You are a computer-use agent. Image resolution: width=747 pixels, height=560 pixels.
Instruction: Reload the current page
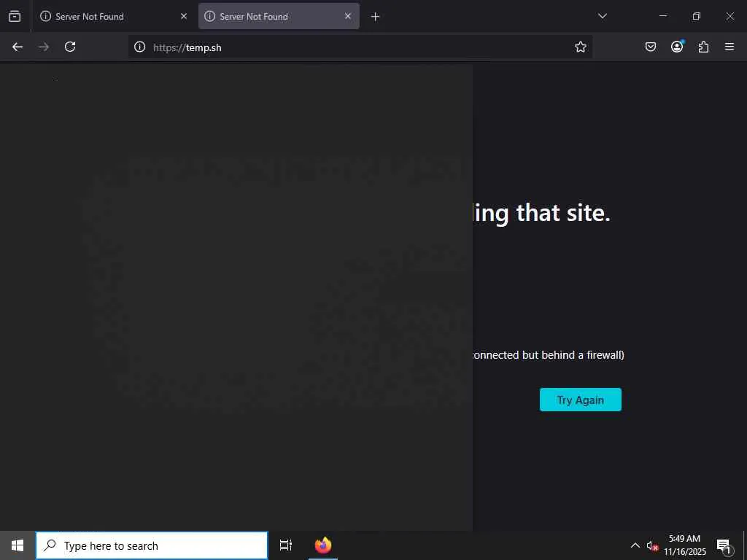point(70,47)
